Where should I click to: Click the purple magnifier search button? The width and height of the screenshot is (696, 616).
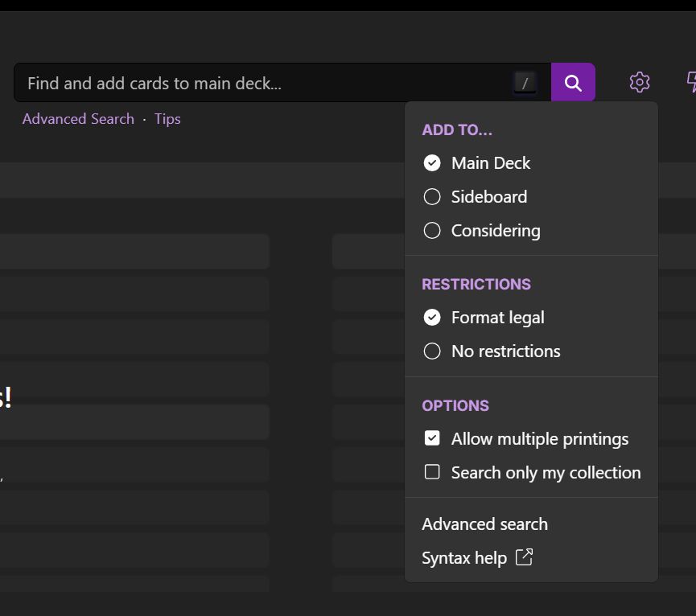pyautogui.click(x=573, y=83)
